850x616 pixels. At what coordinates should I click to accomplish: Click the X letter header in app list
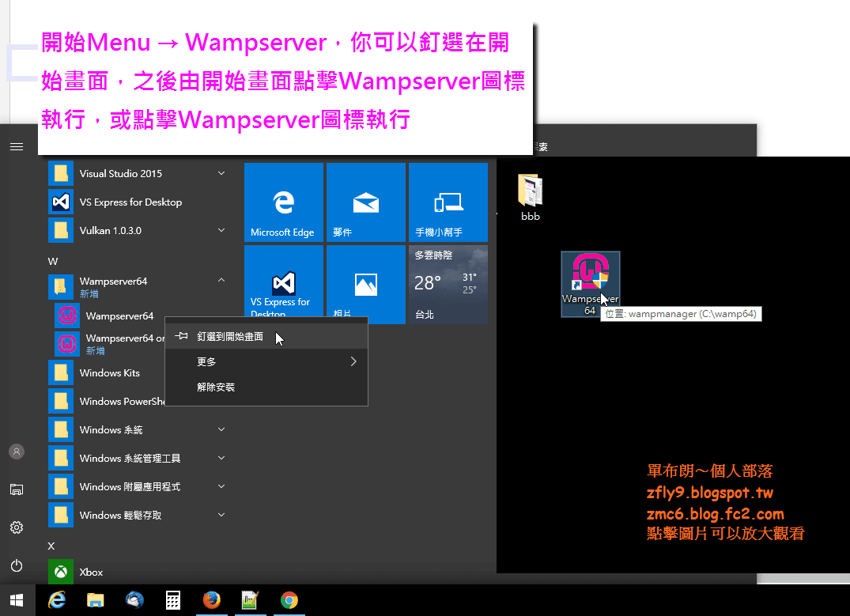51,546
